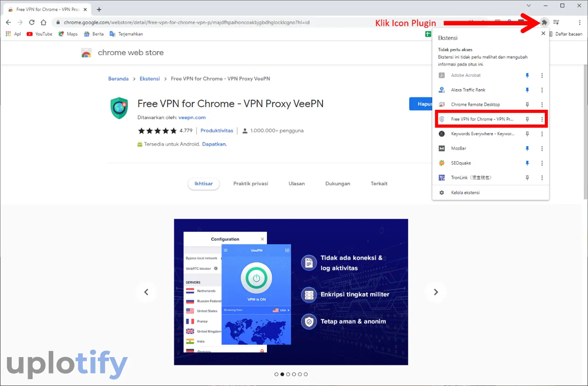588x386 pixels.
Task: Open the YouTube bookmark
Action: click(40, 34)
